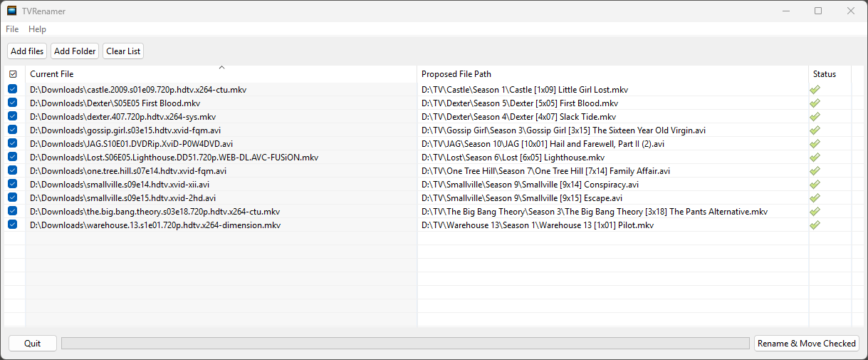Select current file gossip.girl.s03e15.hdtv.xvid-fqm.avi
868x360 pixels.
coord(125,130)
